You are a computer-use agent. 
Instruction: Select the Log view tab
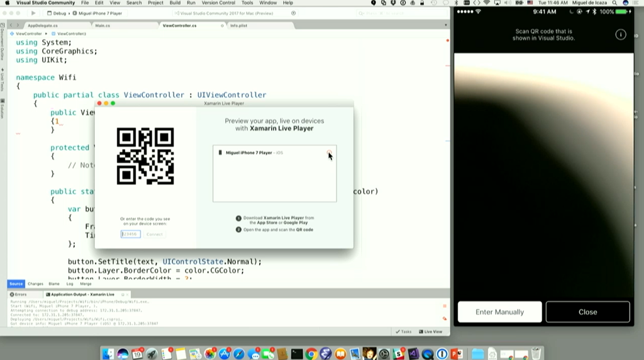coord(70,284)
